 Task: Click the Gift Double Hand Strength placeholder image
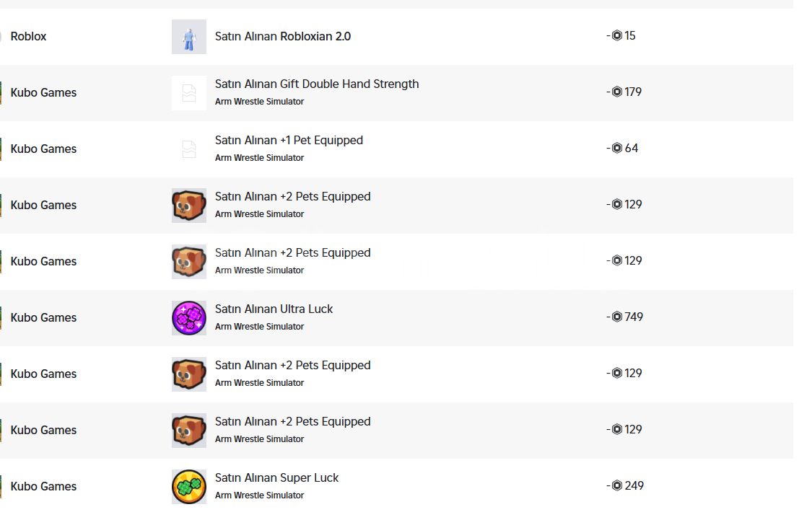point(189,93)
